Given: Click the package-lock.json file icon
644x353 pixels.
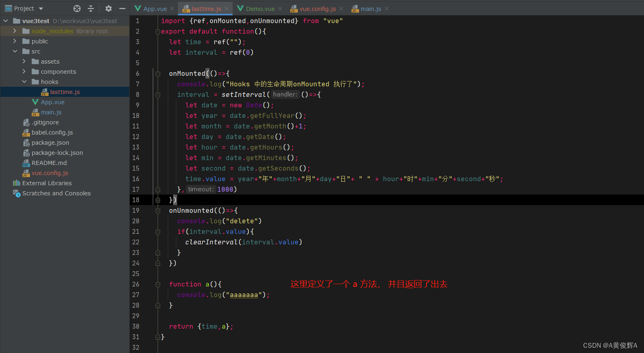Looking at the screenshot, I should pyautogui.click(x=26, y=153).
